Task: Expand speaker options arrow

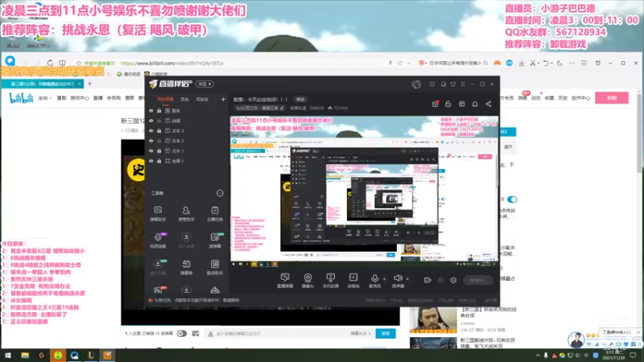Action: [407, 279]
